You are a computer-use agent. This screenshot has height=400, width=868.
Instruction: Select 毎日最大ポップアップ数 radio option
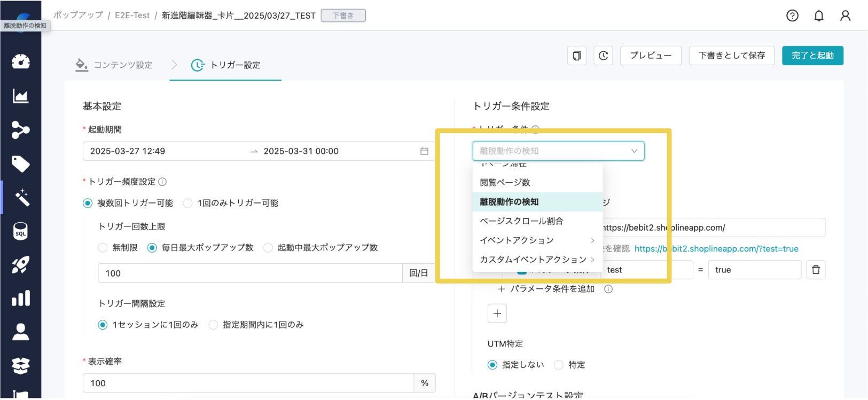(x=152, y=248)
